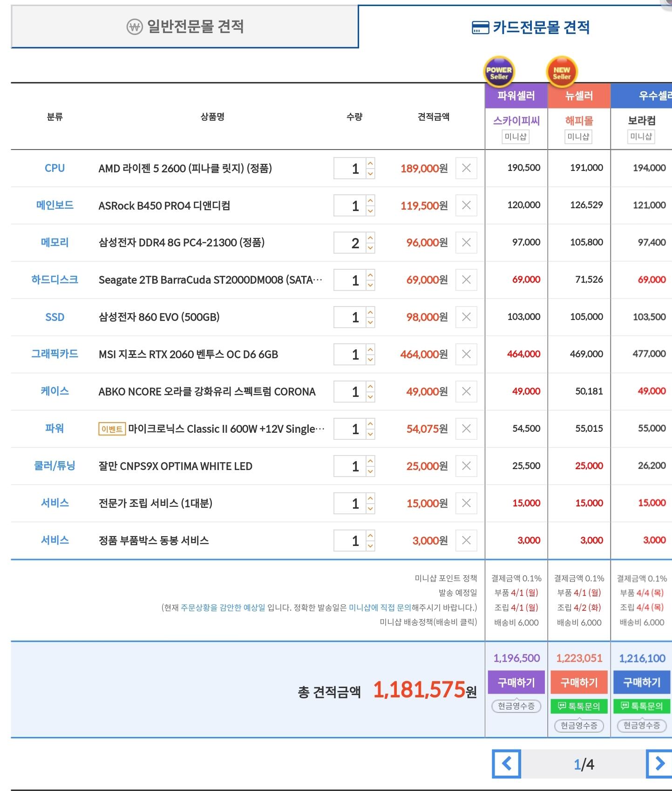This screenshot has width=672, height=791.
Task: Open 톡톡문의 for 보라컴 seller
Action: (642, 706)
